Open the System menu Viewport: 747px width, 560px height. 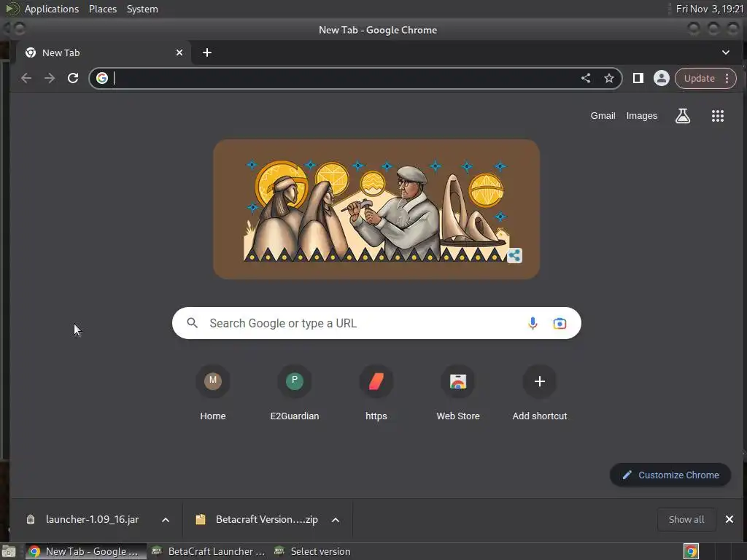tap(142, 9)
